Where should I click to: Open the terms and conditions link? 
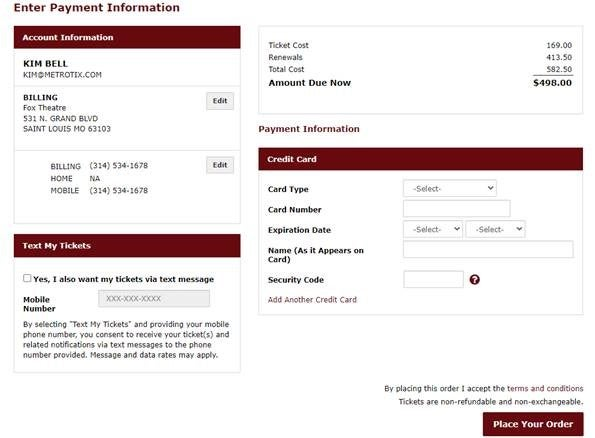click(x=545, y=388)
